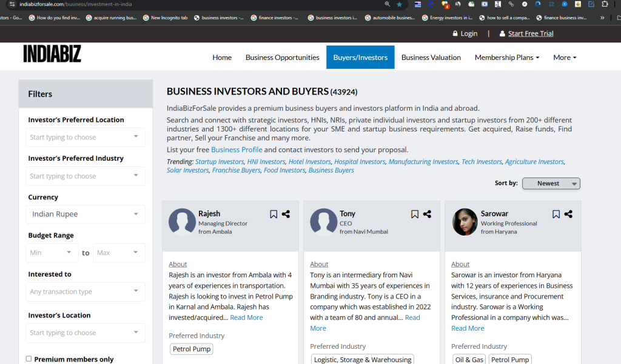This screenshot has height=364, width=621.
Task: Open 'New Incognito tab' bookmark
Action: [165, 18]
